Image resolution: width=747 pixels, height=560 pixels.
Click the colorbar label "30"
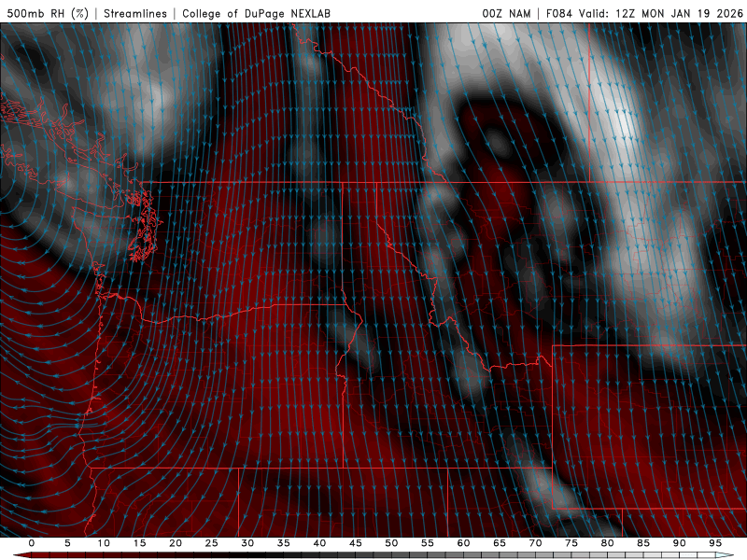point(247,543)
